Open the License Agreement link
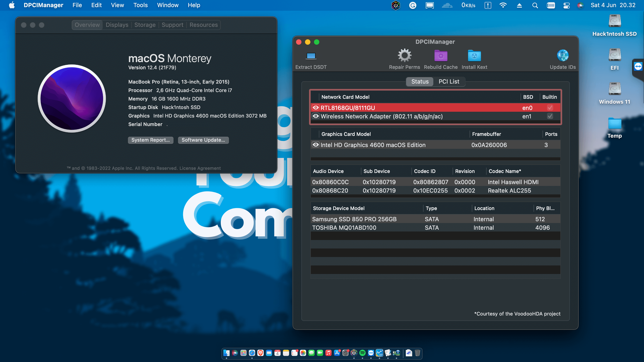The image size is (644, 362). [200, 168]
